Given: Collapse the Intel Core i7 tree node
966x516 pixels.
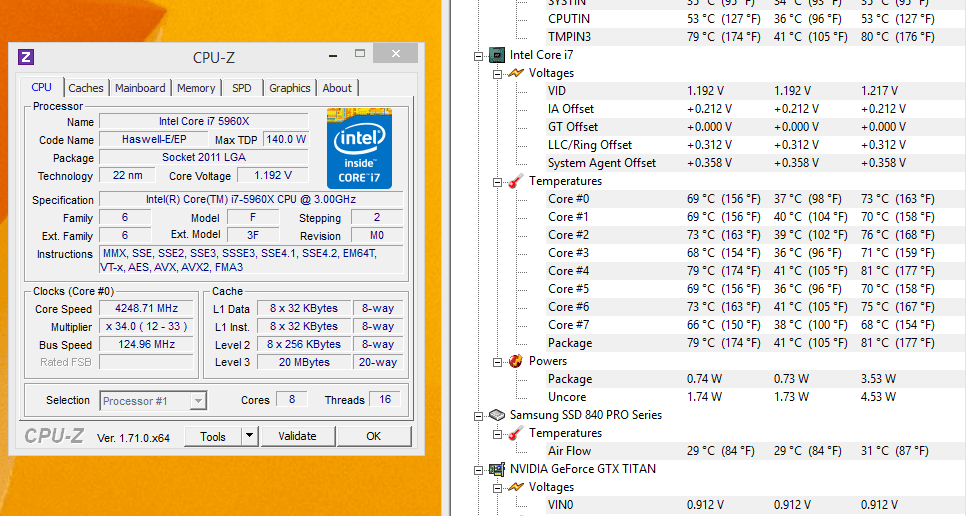Looking at the screenshot, I should coord(478,56).
